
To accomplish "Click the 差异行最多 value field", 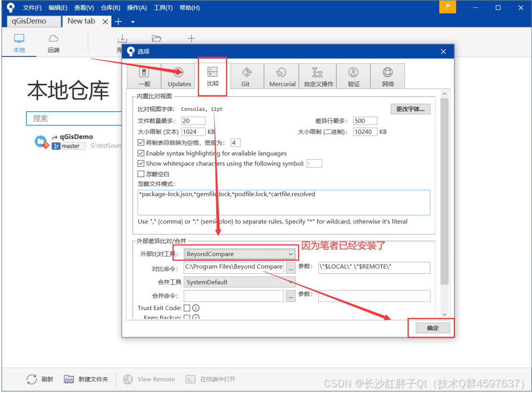I will point(365,121).
